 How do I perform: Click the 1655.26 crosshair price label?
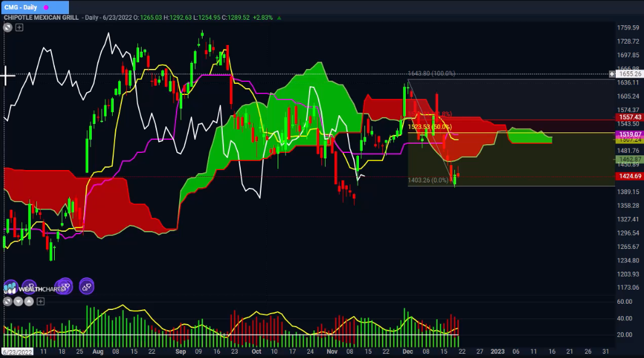[x=630, y=74]
